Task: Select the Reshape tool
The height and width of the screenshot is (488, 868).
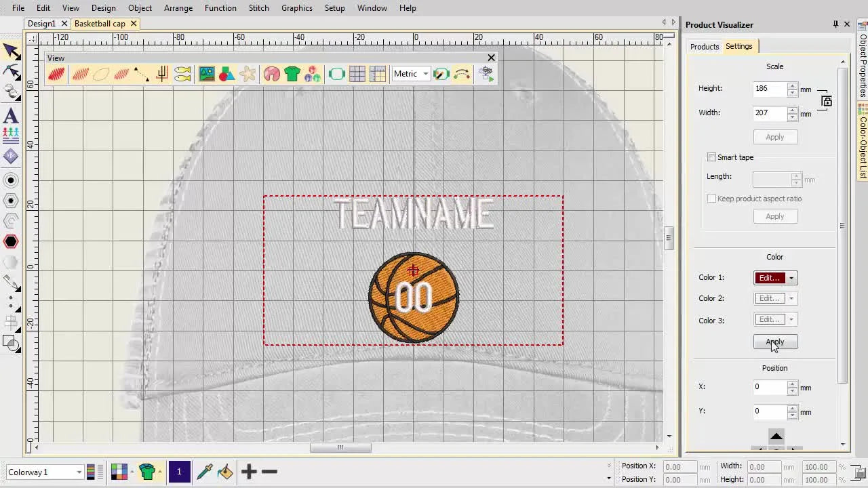Action: coord(12,73)
